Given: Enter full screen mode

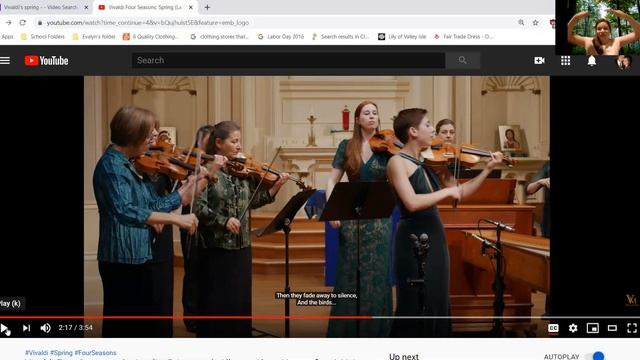Looking at the screenshot, I should tap(632, 328).
